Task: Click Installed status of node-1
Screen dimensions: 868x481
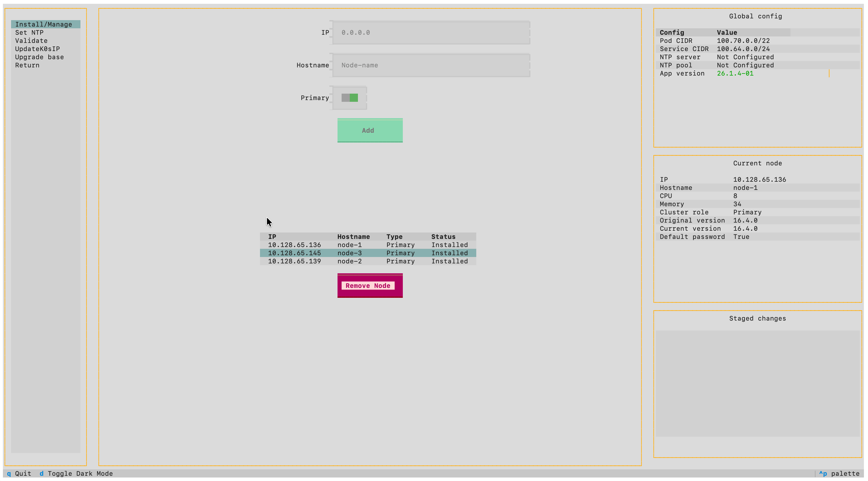Action: (449, 245)
